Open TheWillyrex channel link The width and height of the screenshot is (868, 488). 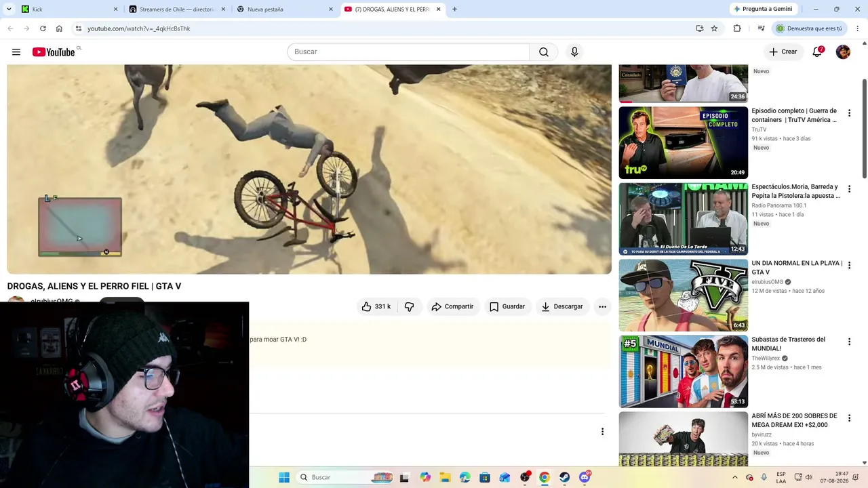[766, 359]
